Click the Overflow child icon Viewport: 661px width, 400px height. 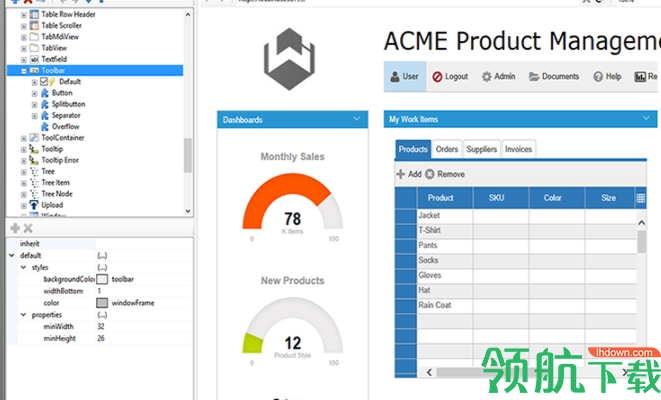[45, 126]
